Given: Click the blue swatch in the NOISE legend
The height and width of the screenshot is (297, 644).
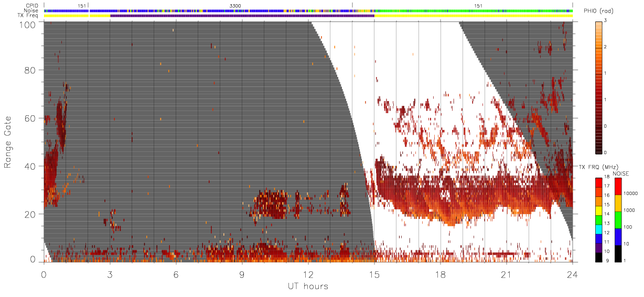Looking at the screenshot, I should tap(618, 237).
